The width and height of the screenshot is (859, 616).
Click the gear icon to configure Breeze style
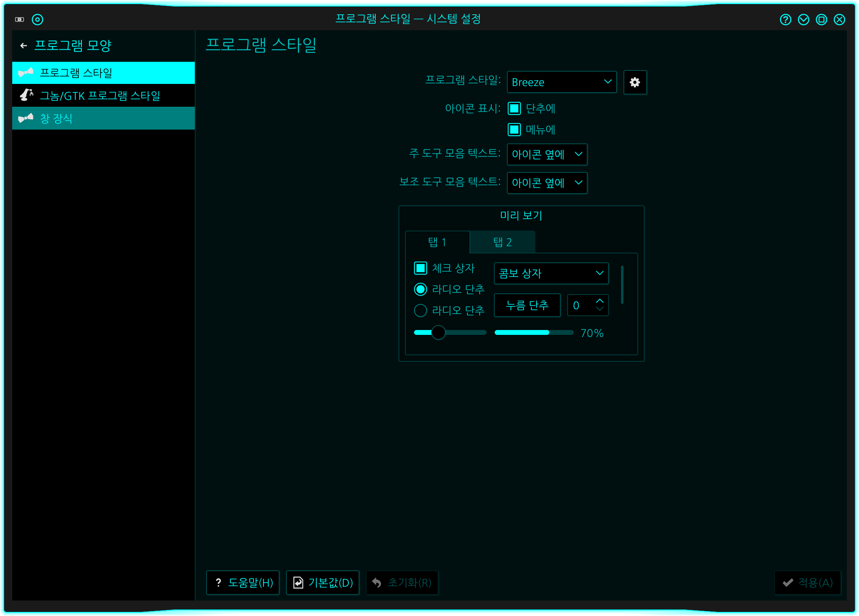(x=634, y=82)
